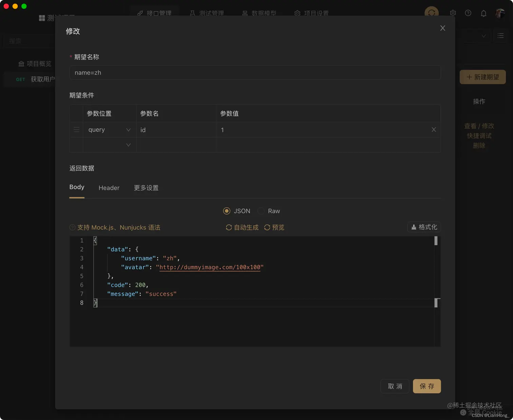The width and height of the screenshot is (513, 420).
Task: Click the 快捷调试 link
Action: coord(479,136)
